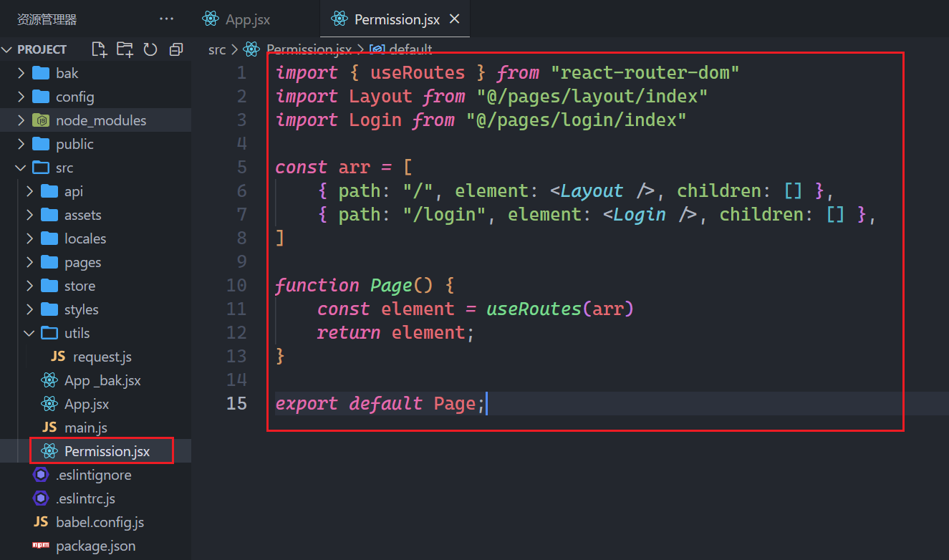Viewport: 949px width, 560px height.
Task: Open App.jsx in the file tree
Action: pyautogui.click(x=95, y=404)
